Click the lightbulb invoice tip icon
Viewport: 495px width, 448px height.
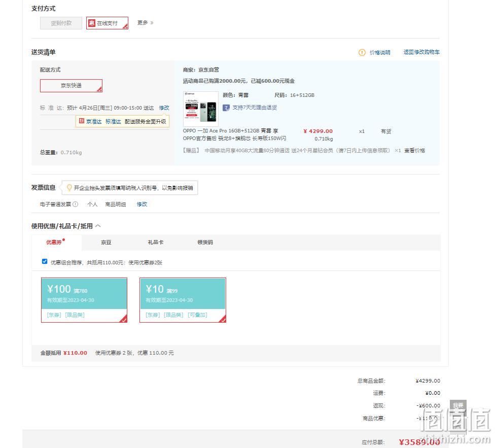coord(69,188)
